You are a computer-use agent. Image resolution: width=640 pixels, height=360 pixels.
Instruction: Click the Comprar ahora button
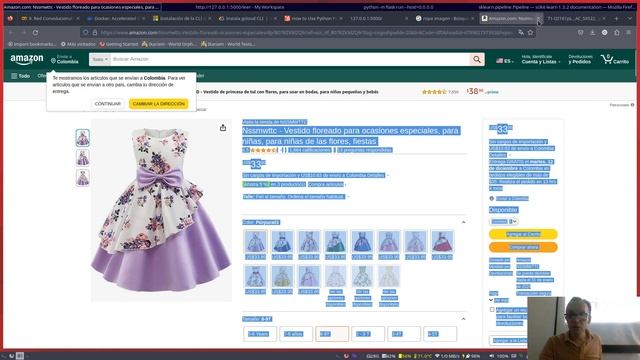523,247
